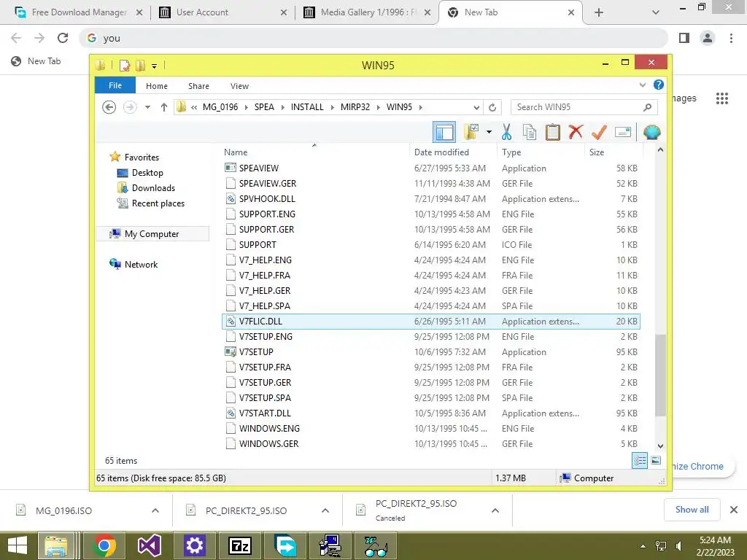The width and height of the screenshot is (747, 560).
Task: Click the Copy toolbar icon
Action: pos(530,132)
